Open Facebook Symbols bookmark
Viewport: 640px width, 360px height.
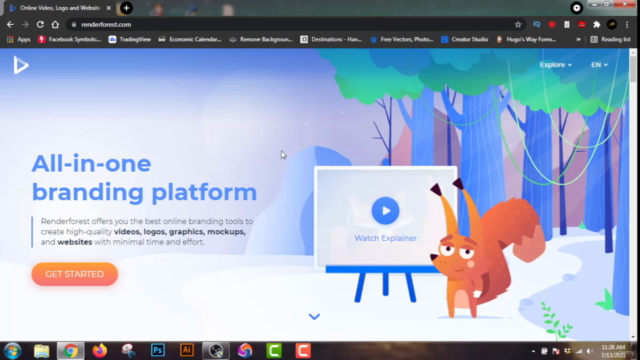(x=69, y=39)
